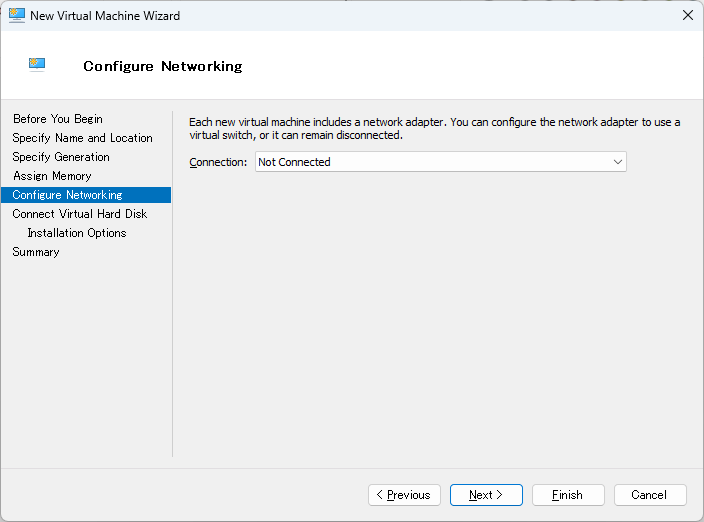Screen dimensions: 704x522
Task: Open the Installation Options sub-step
Action: (77, 233)
